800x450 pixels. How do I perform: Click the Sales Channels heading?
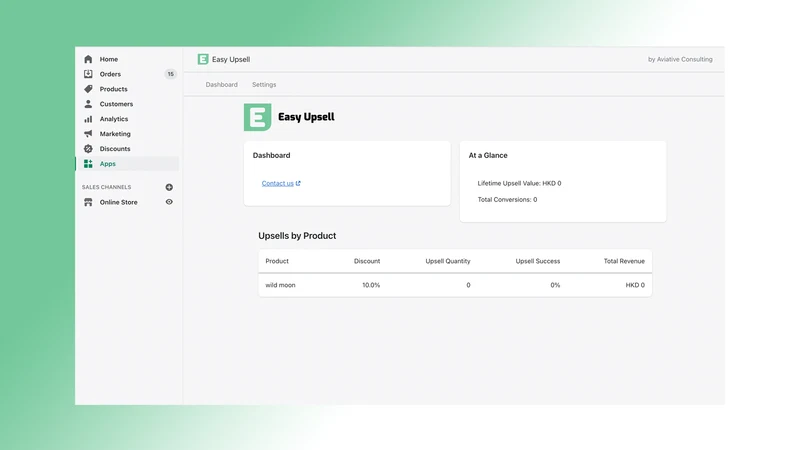107,187
